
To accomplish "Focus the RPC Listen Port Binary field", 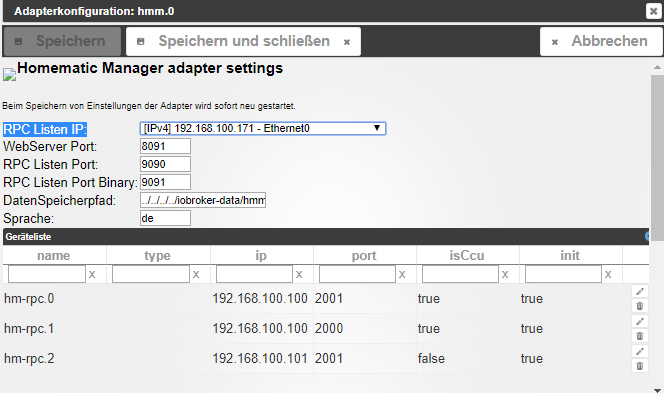I will (x=165, y=182).
